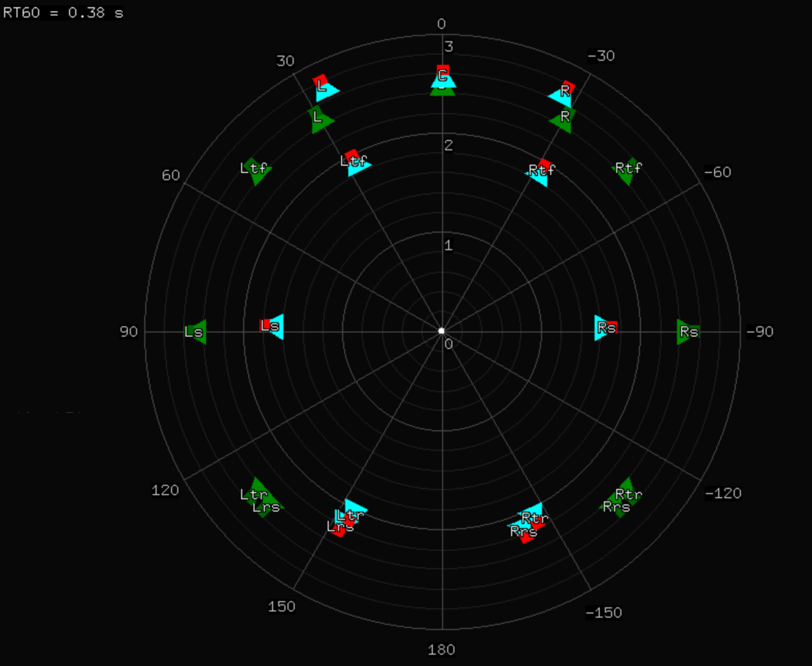The width and height of the screenshot is (812, 666).
Task: Select the green L speaker marker
Action: 320,119
